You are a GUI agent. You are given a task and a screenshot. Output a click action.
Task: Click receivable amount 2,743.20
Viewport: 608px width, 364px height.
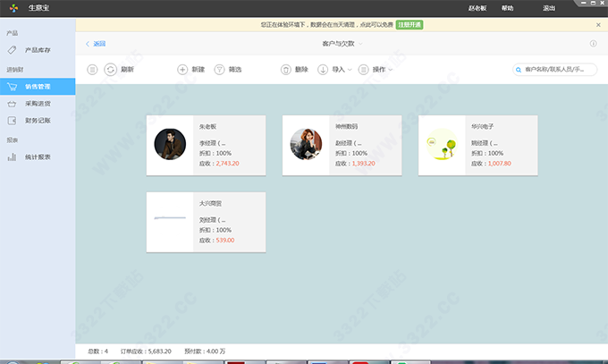(227, 164)
